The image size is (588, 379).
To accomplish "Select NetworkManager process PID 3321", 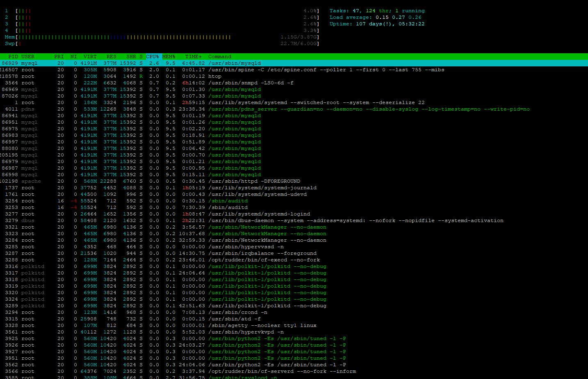I will [294, 227].
